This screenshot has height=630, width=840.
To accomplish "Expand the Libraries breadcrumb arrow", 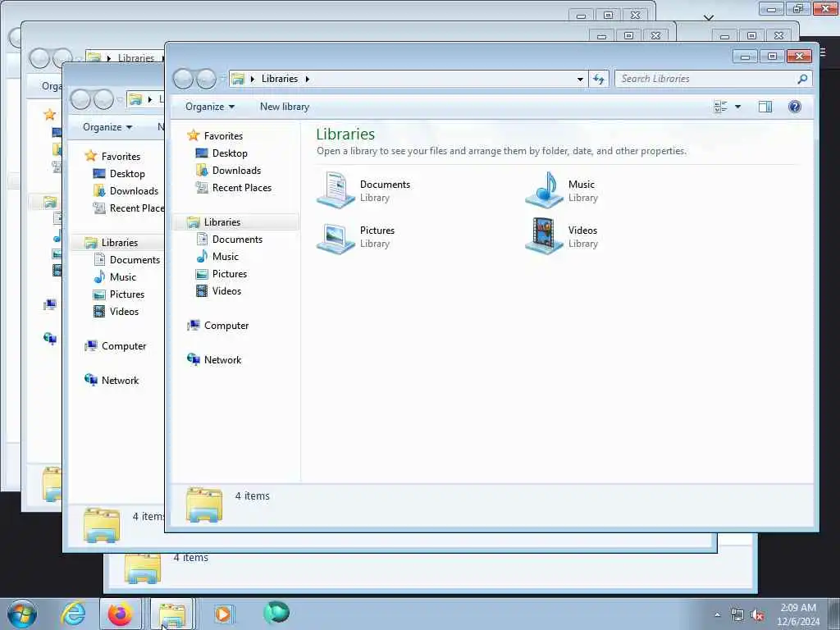I will tap(307, 79).
